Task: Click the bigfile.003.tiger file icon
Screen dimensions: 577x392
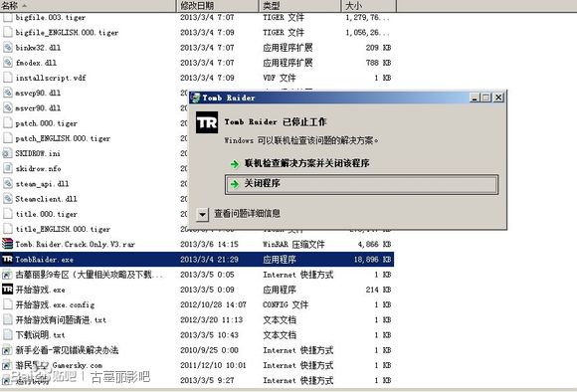Action: [x=7, y=17]
